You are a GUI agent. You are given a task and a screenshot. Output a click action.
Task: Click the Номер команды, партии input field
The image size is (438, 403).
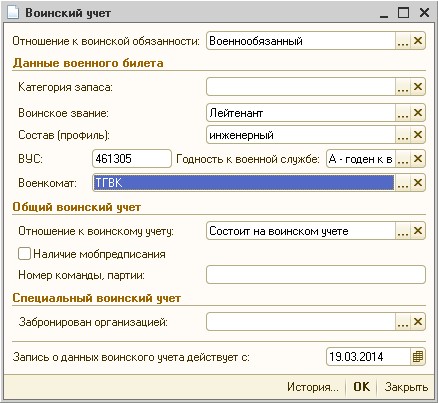316,275
